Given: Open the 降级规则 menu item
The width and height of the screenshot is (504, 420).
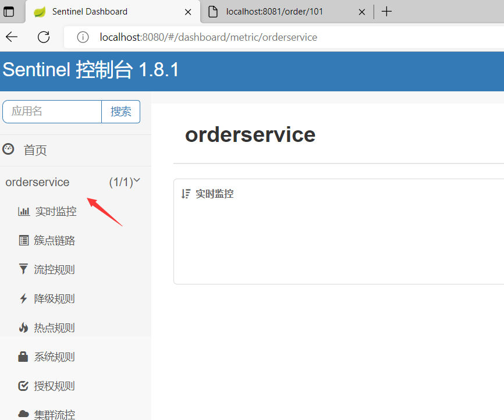Looking at the screenshot, I should tap(54, 298).
